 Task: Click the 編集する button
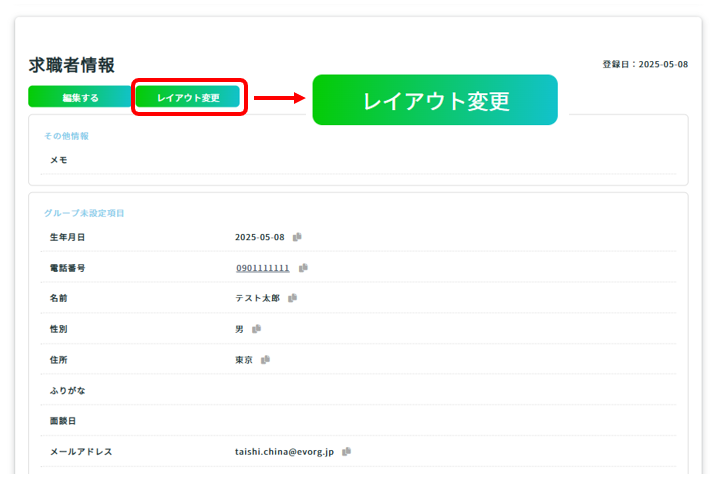pyautogui.click(x=80, y=97)
